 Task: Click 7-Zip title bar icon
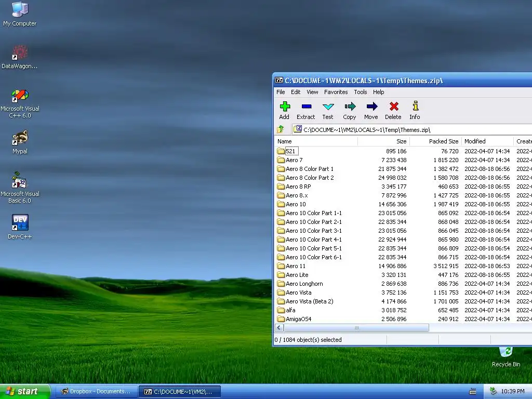279,81
